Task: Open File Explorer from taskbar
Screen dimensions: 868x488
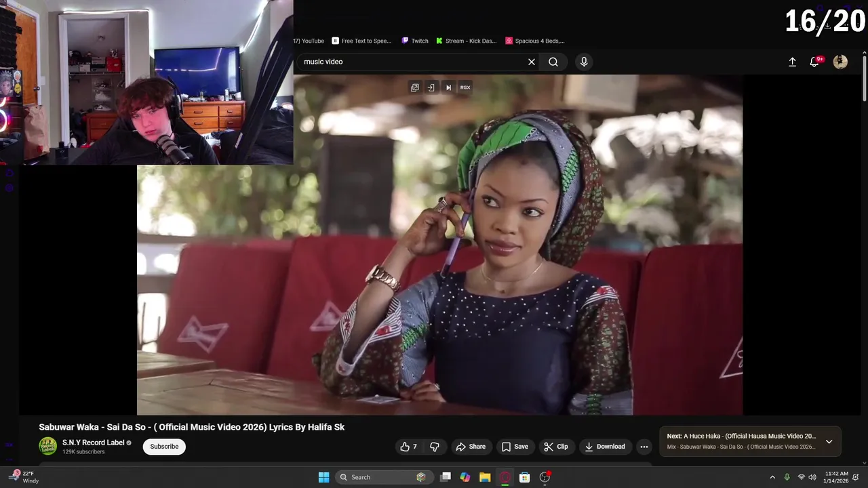Action: pyautogui.click(x=485, y=477)
